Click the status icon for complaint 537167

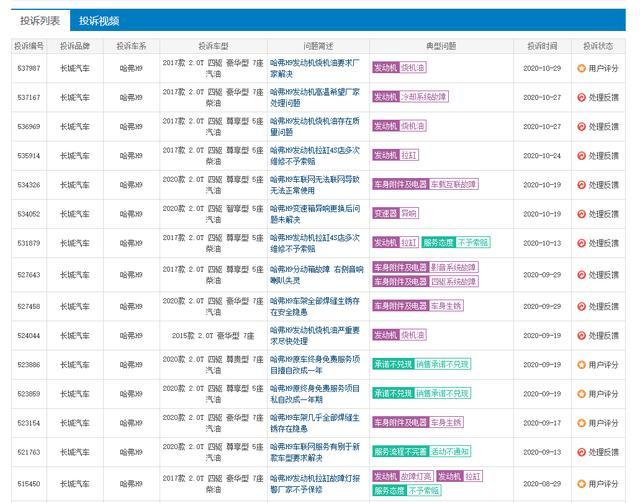pyautogui.click(x=581, y=98)
